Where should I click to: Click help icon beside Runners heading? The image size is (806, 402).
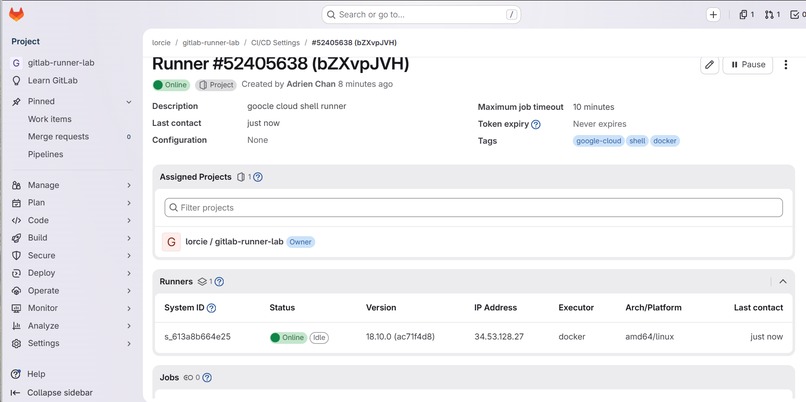pos(219,282)
